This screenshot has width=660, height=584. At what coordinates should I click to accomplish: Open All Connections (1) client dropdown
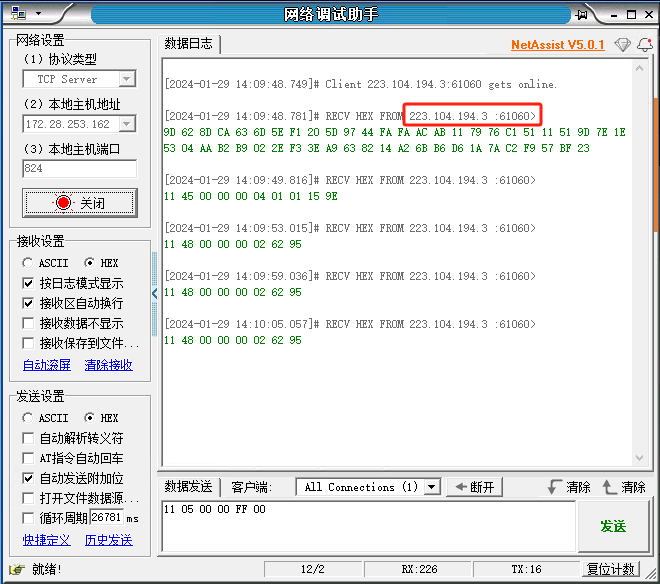368,487
